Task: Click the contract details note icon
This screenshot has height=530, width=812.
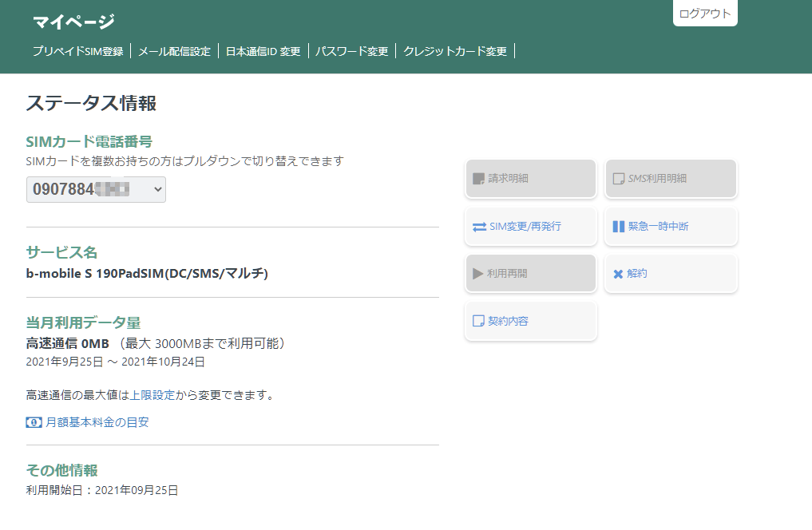Action: (x=478, y=321)
